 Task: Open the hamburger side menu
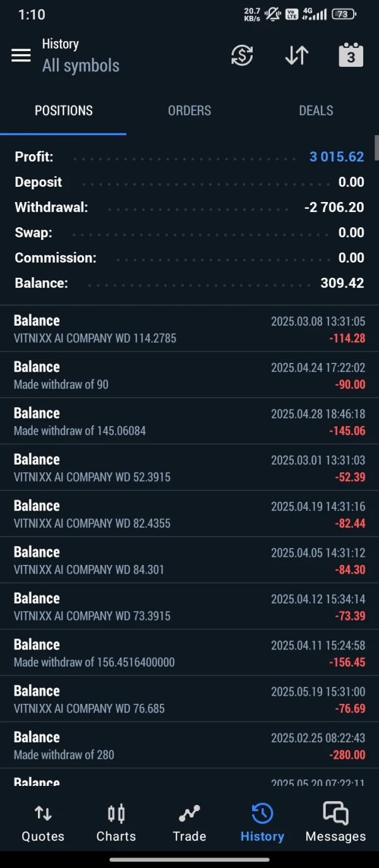pos(21,56)
